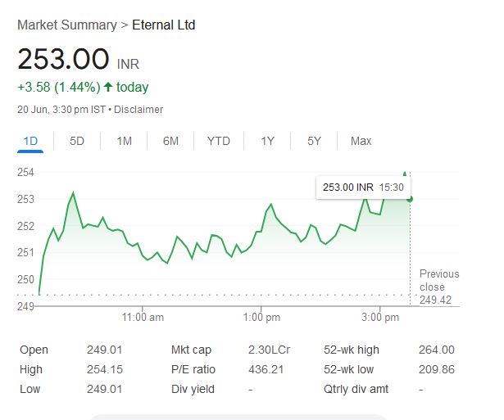Viewport: 504px width, 420px height.
Task: Click the P/E ratio value 436.21
Action: point(266,369)
